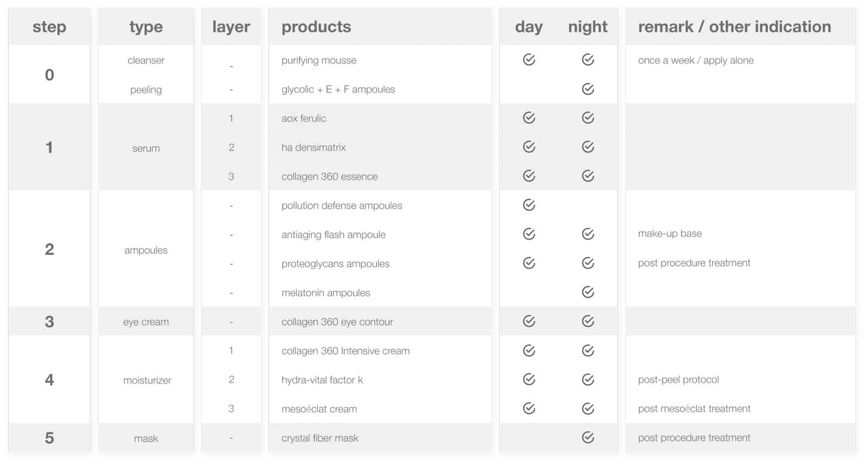Click the "products" column header
The image size is (868, 465).
316,27
